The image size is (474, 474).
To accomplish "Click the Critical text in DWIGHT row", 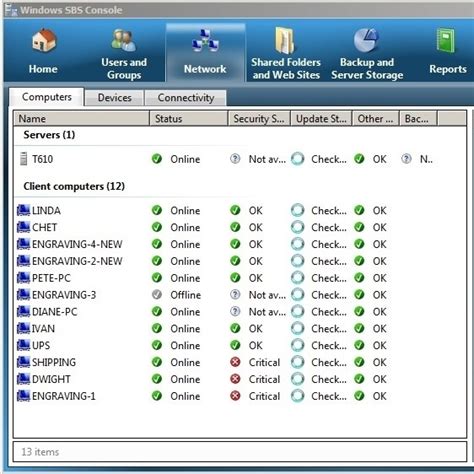I will coord(264,379).
